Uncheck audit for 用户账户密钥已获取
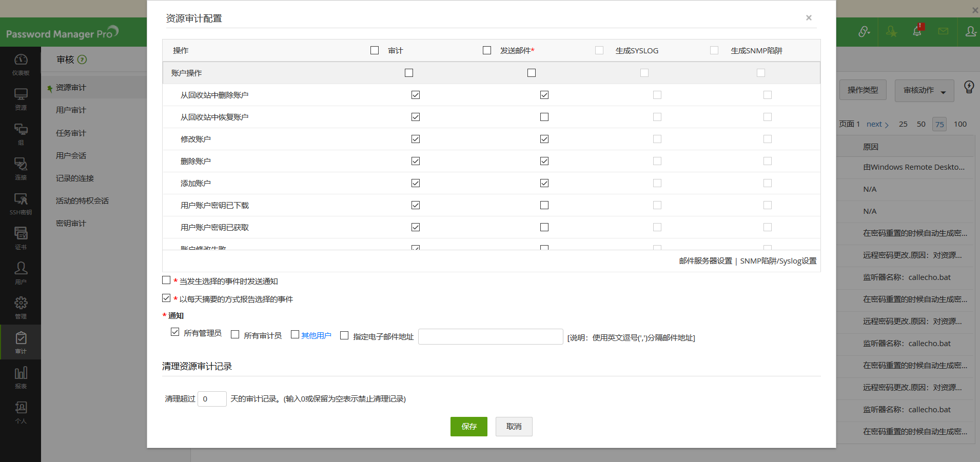This screenshot has height=462, width=980. [416, 227]
